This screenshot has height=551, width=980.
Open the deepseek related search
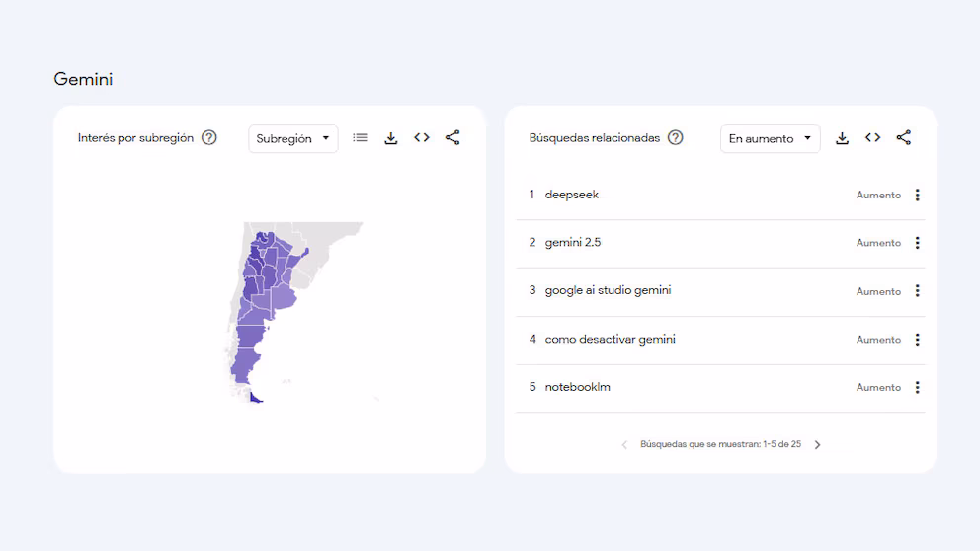coord(571,195)
